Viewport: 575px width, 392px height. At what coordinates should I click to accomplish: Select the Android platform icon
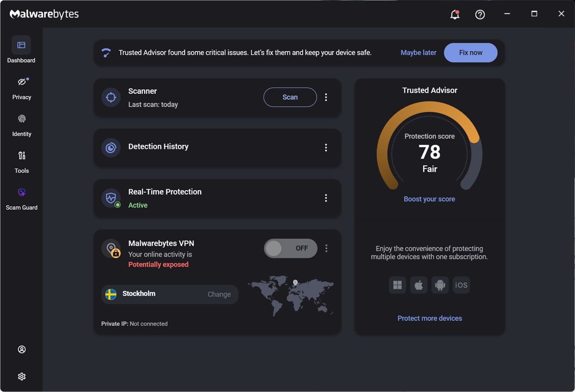pyautogui.click(x=440, y=285)
